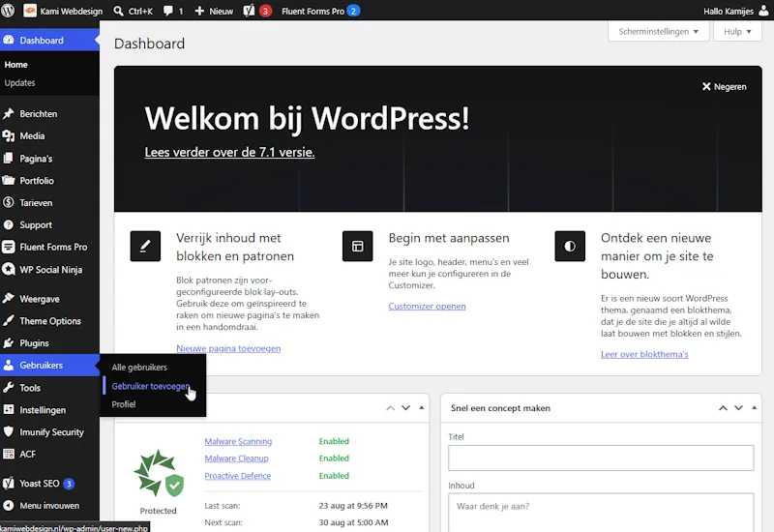Open Proactive Defence link
774x532 pixels.
click(238, 476)
